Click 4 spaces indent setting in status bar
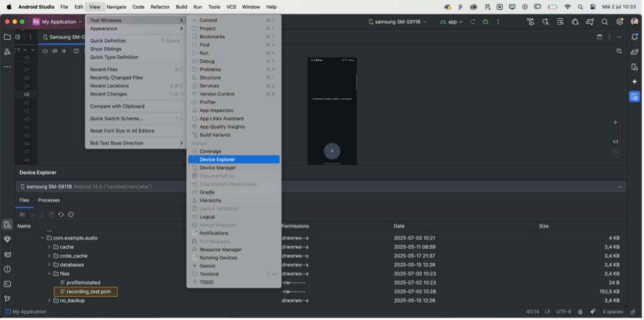 pyautogui.click(x=613, y=312)
